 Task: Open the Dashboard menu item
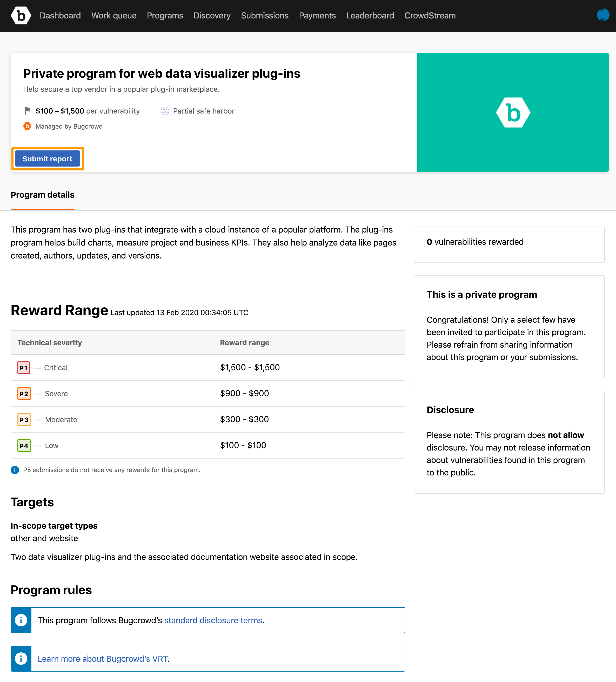coord(60,16)
